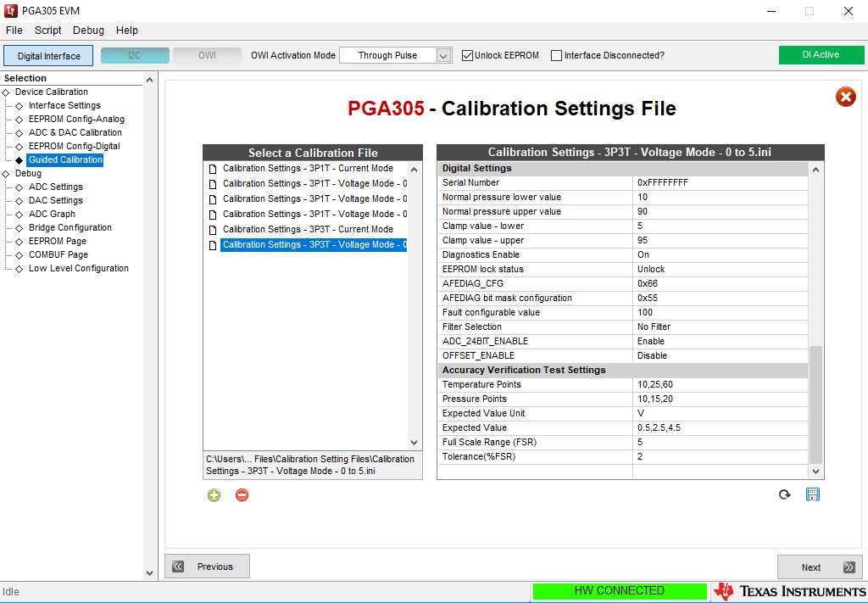Click calibration file list scroll up arrow
868x603 pixels.
[414, 170]
